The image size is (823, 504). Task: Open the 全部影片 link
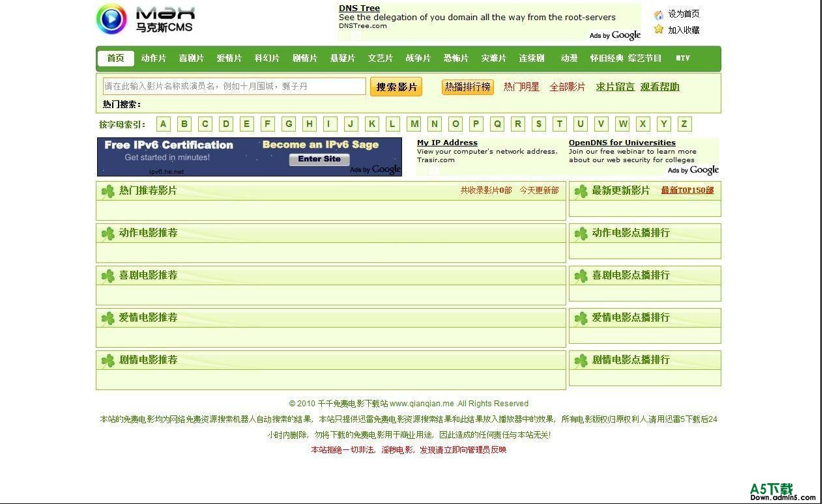(x=568, y=87)
